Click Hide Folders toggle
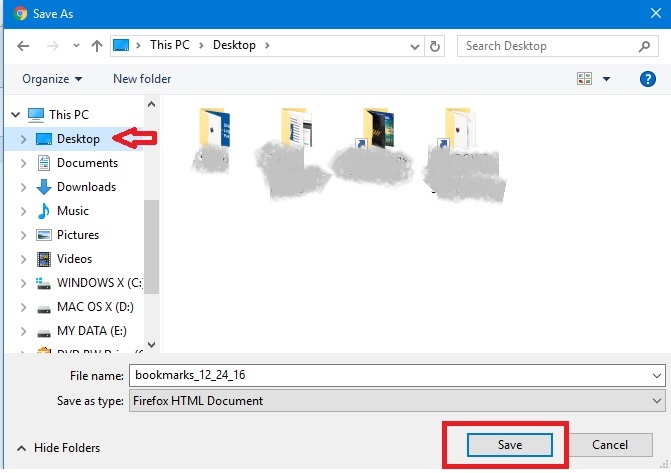 tap(58, 448)
